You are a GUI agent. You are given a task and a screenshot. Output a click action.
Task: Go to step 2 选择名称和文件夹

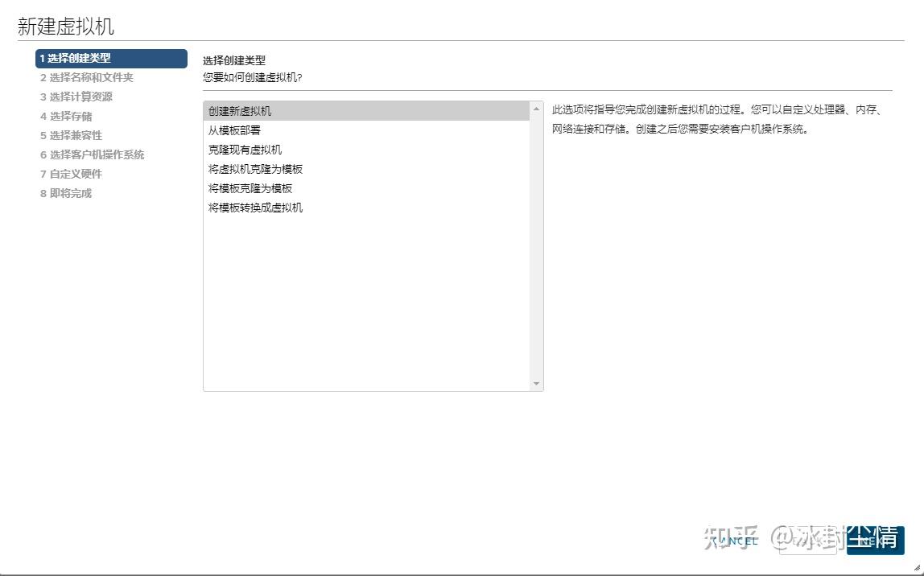[87, 78]
